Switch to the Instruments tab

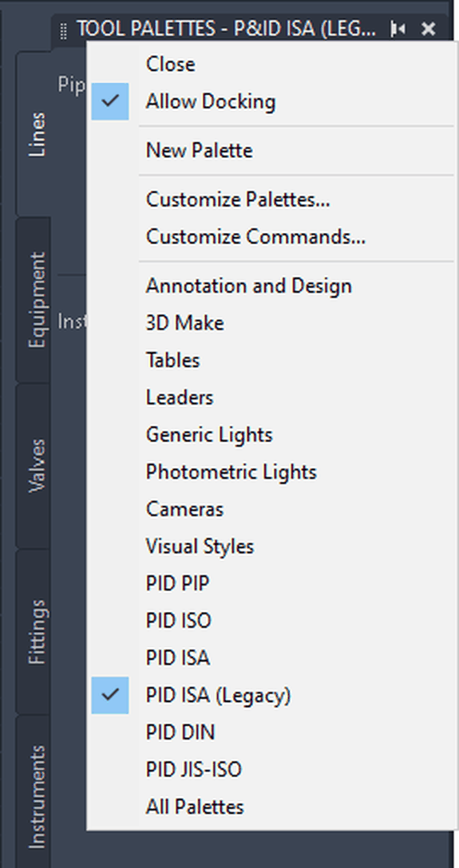(x=34, y=797)
